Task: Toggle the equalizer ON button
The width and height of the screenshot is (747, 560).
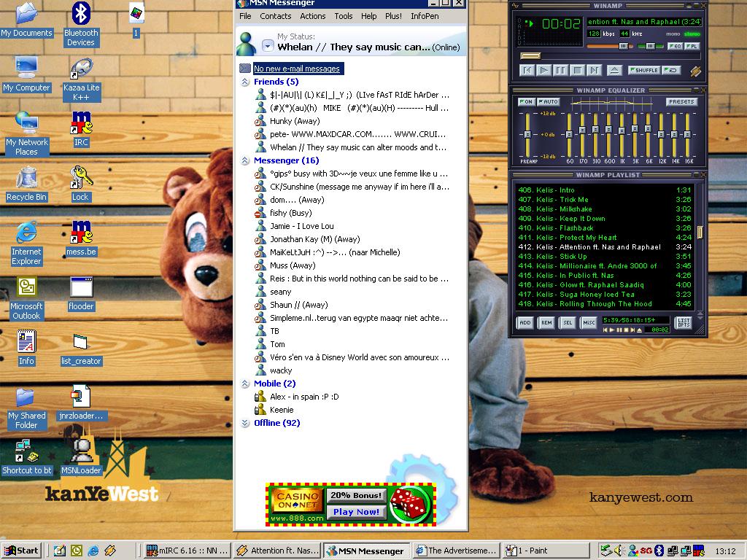Action: click(525, 102)
